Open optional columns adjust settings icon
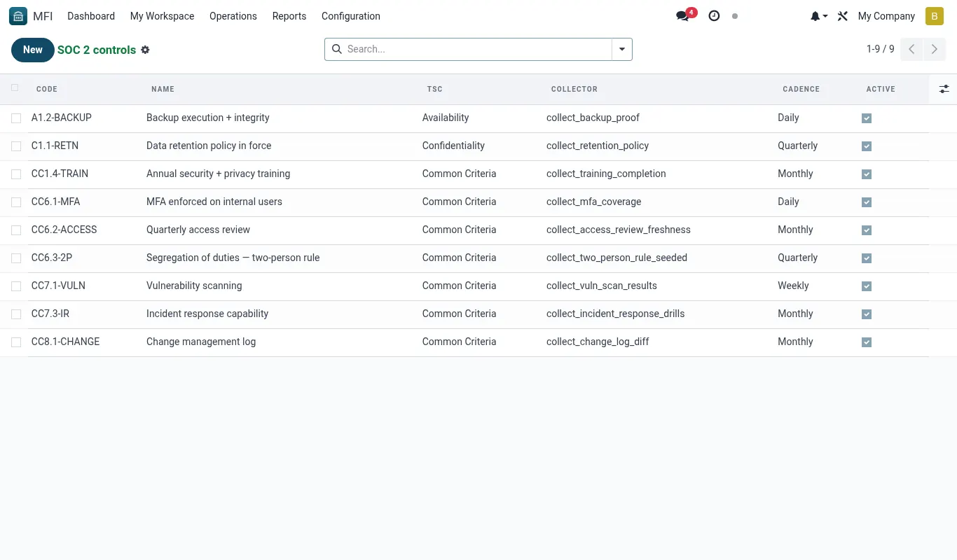 (944, 89)
